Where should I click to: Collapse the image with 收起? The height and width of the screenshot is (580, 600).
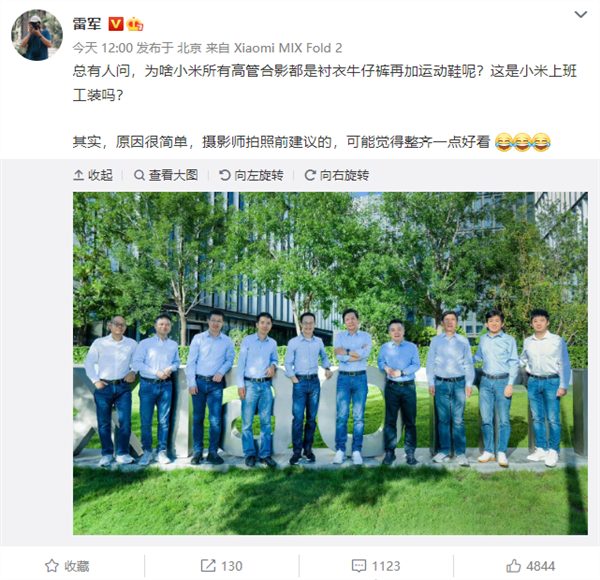pyautogui.click(x=93, y=175)
